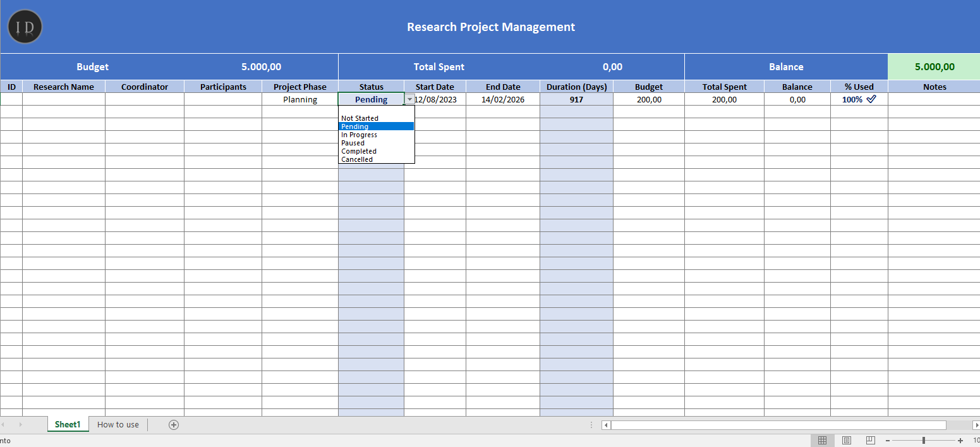
Task: Click the 'Duration (Days)' column header
Action: [x=576, y=87]
